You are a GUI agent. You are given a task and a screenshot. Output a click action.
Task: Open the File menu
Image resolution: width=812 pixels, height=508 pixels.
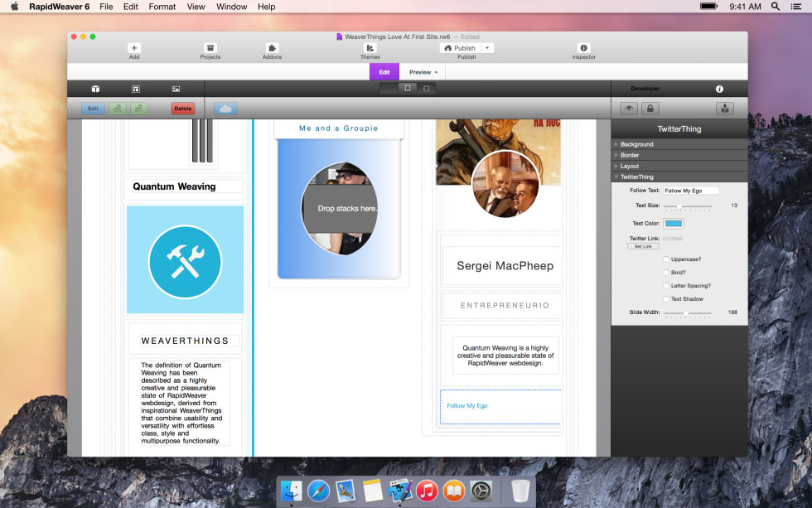[106, 6]
